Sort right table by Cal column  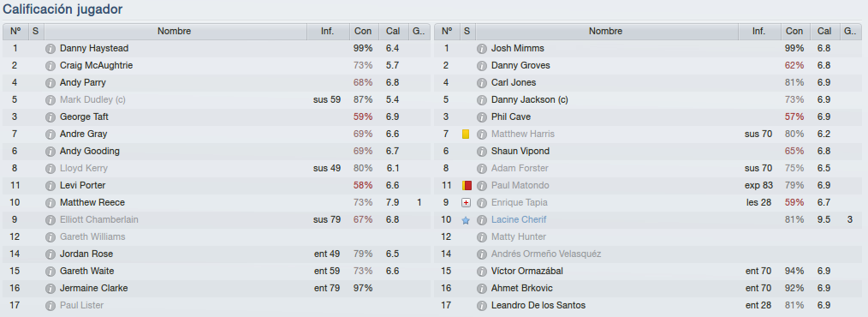point(824,32)
